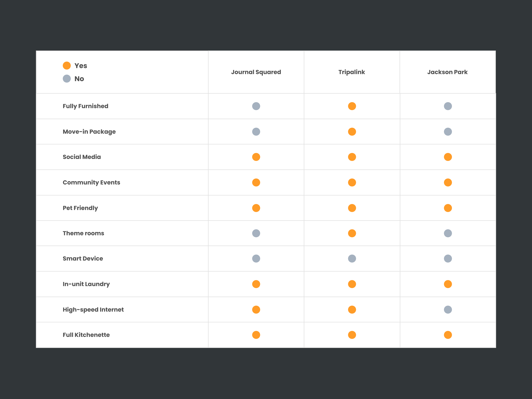Click Journal Squared's In-unit Laundry orange dot
The image size is (532, 399).
click(256, 284)
